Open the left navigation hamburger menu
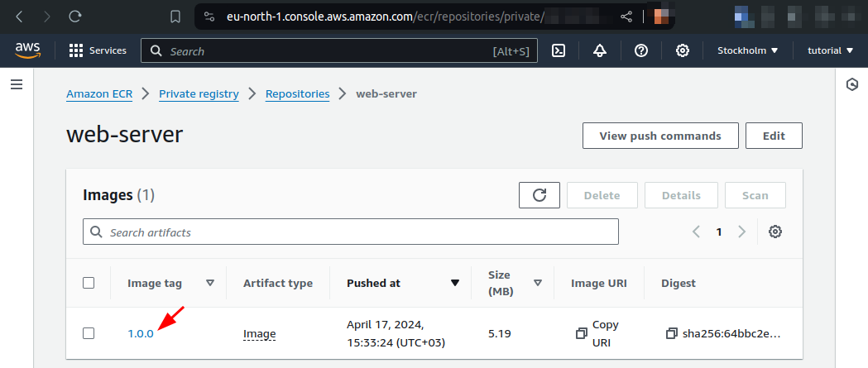This screenshot has height=368, width=868. click(x=16, y=84)
